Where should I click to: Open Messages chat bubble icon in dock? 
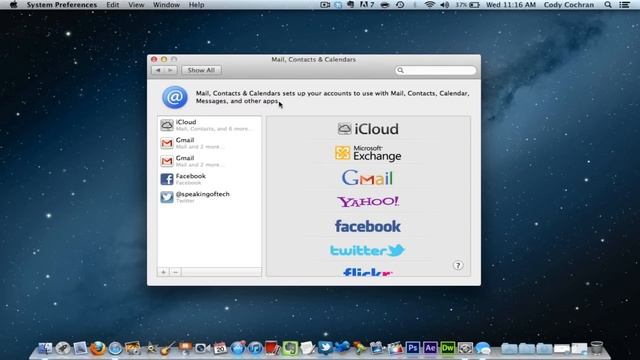click(483, 348)
